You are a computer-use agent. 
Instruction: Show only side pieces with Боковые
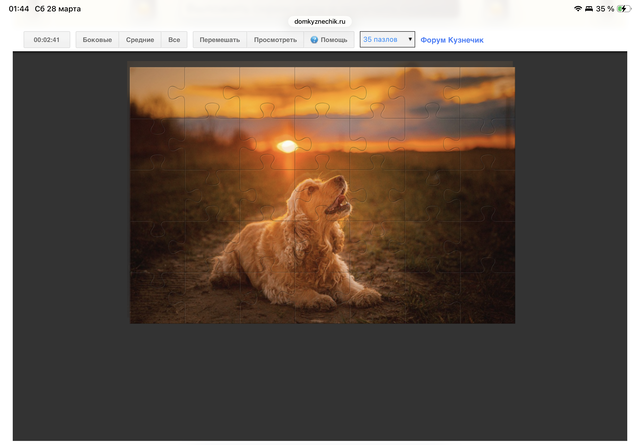[x=97, y=40]
